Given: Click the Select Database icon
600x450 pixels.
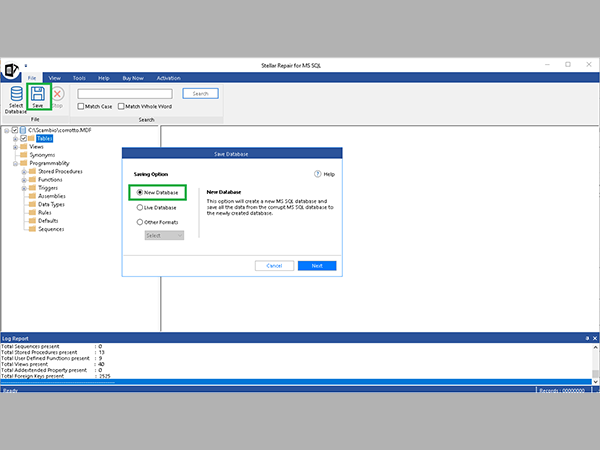Looking at the screenshot, I should tap(16, 93).
